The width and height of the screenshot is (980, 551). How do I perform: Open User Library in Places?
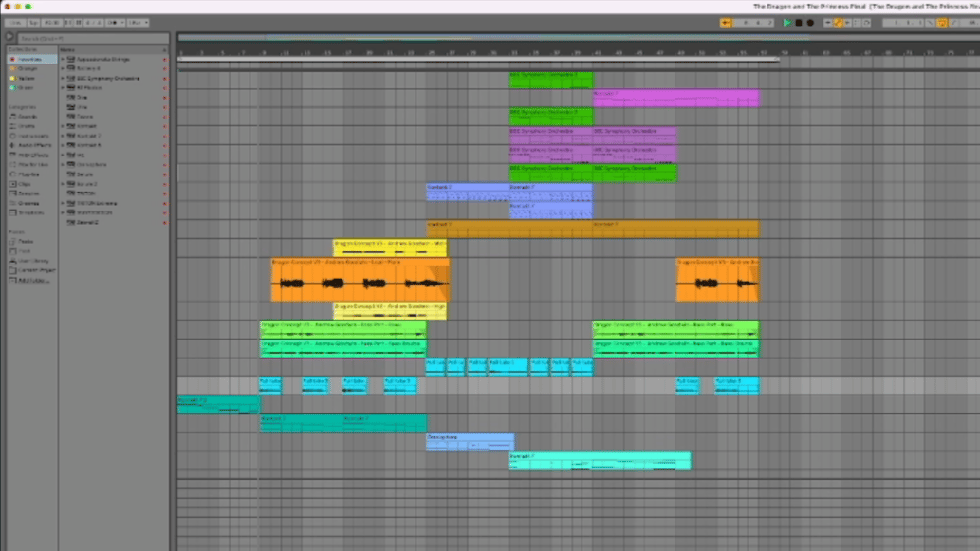click(35, 261)
